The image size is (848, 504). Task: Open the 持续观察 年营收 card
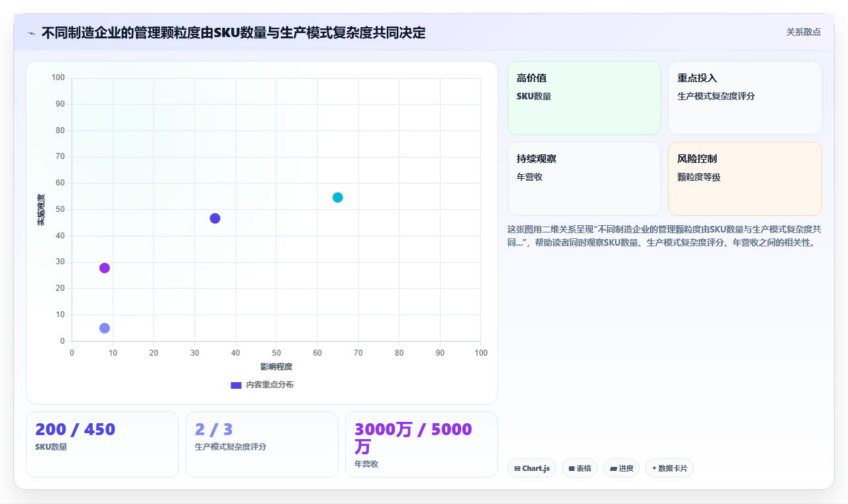[584, 179]
